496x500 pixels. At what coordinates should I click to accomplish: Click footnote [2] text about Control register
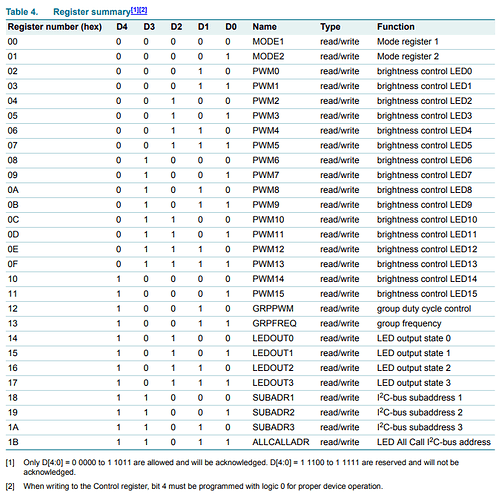(203, 486)
